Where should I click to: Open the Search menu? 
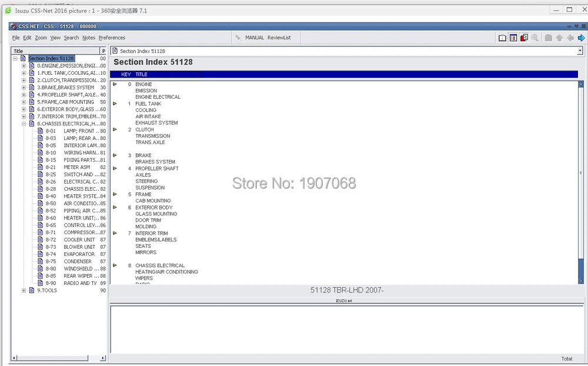(x=71, y=38)
